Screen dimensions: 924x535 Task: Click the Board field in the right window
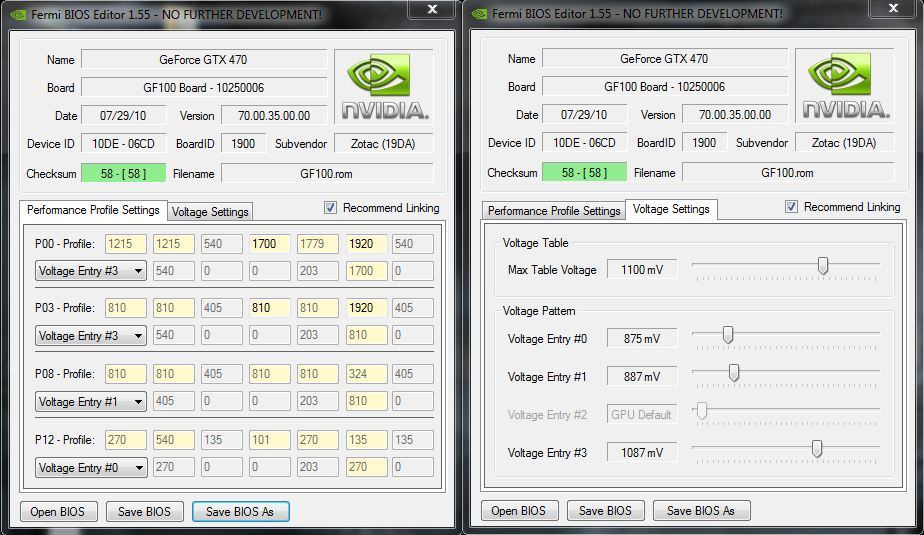pos(665,87)
